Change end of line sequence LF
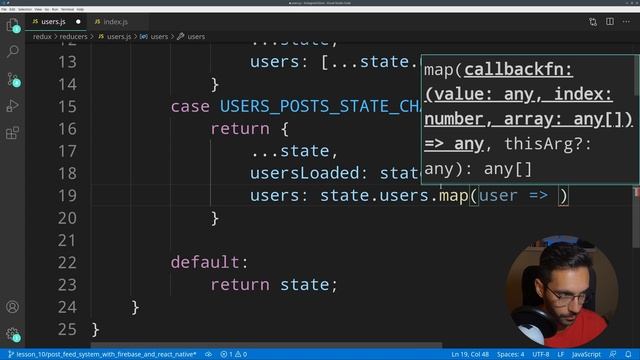The image size is (640, 360). click(x=561, y=354)
